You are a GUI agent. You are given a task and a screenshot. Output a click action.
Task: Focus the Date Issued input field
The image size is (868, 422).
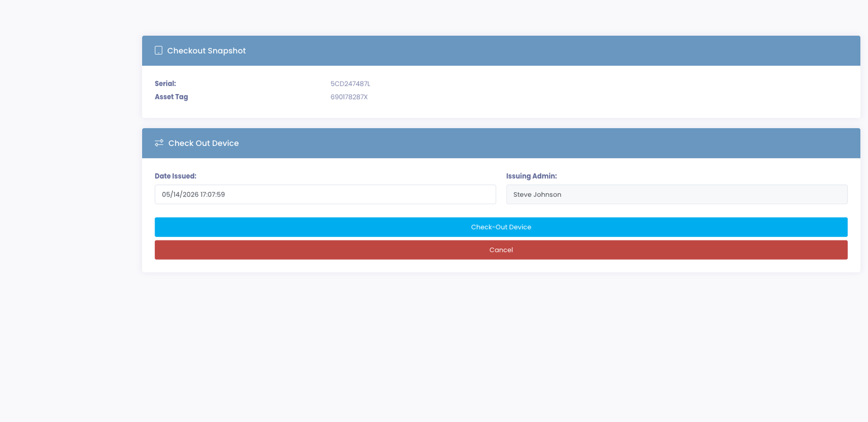pyautogui.click(x=325, y=194)
